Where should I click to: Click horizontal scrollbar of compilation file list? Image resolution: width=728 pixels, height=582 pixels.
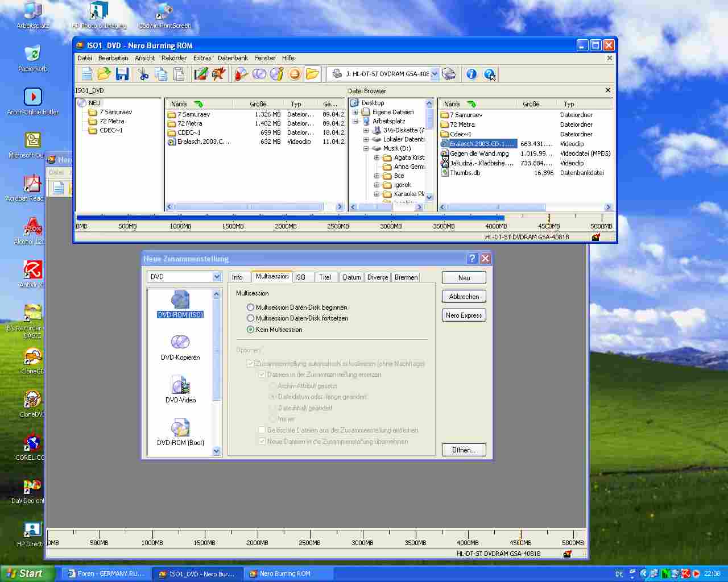point(255,207)
